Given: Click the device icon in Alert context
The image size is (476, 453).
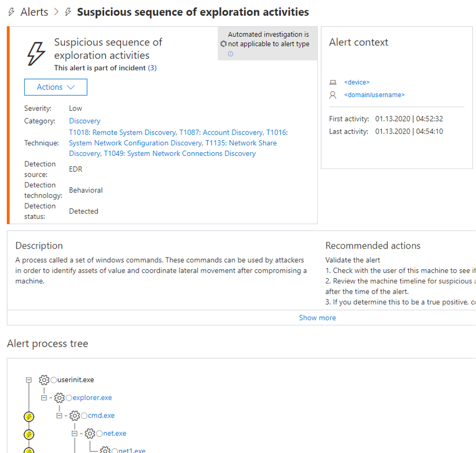Looking at the screenshot, I should pyautogui.click(x=333, y=82).
